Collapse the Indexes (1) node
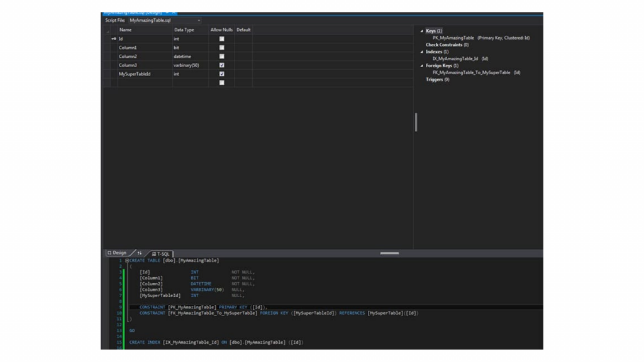 pyautogui.click(x=422, y=52)
